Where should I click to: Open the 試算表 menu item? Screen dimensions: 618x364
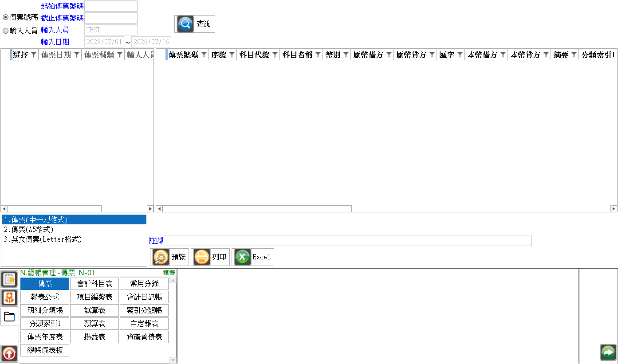[94, 310]
